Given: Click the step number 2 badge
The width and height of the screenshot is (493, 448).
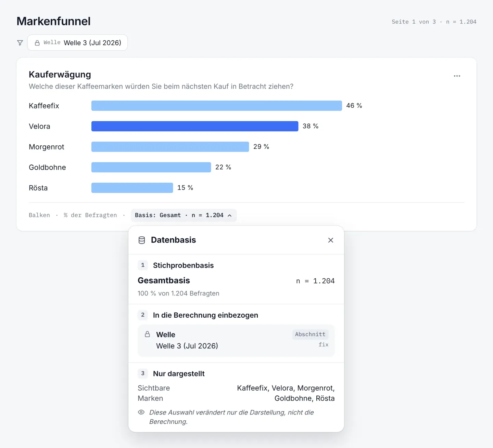Looking at the screenshot, I should click(143, 315).
